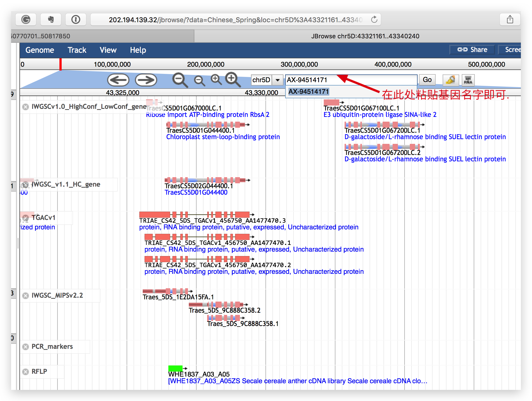Image resolution: width=532 pixels, height=401 pixels.
Task: Click gene label TraesCS5D01G067000LC.1
Action: (184, 108)
